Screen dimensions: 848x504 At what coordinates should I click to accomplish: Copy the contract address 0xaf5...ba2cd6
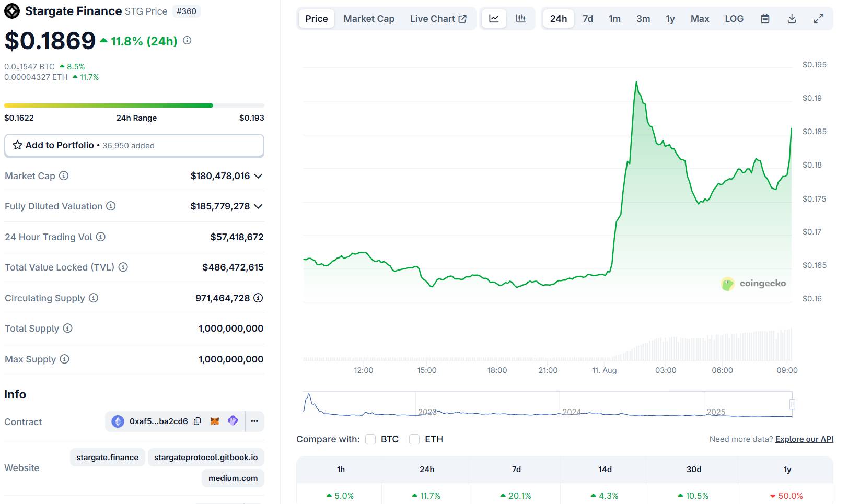[198, 421]
